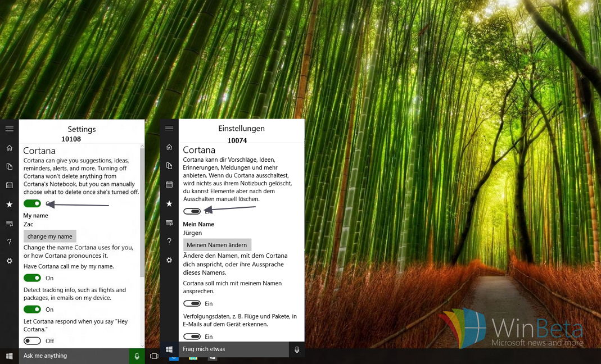Open gear Settings in German Cortana sidebar

pos(169,260)
